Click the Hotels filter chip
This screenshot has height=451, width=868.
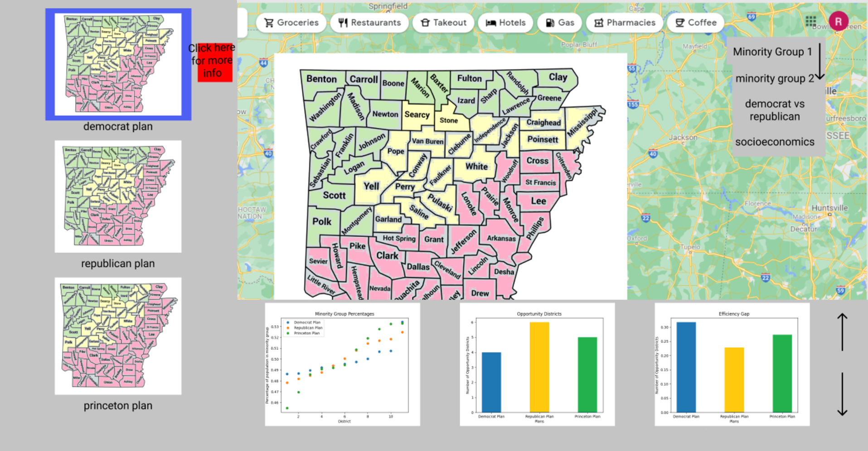pos(505,23)
